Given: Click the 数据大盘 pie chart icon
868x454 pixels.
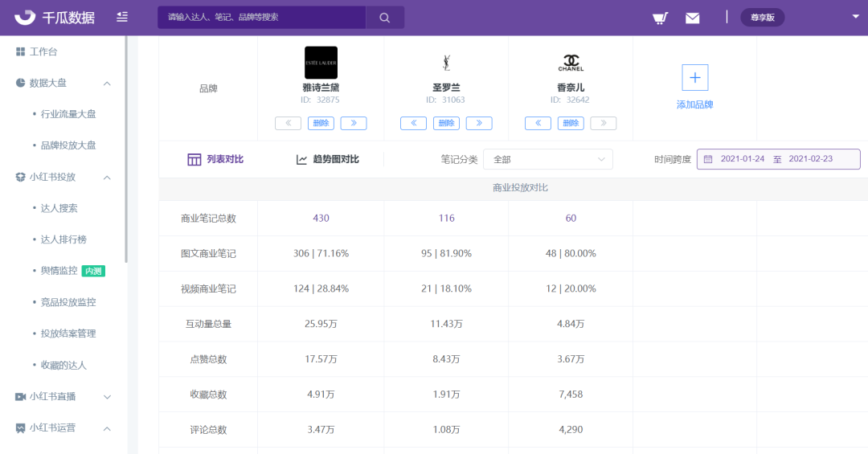Looking at the screenshot, I should coord(20,83).
